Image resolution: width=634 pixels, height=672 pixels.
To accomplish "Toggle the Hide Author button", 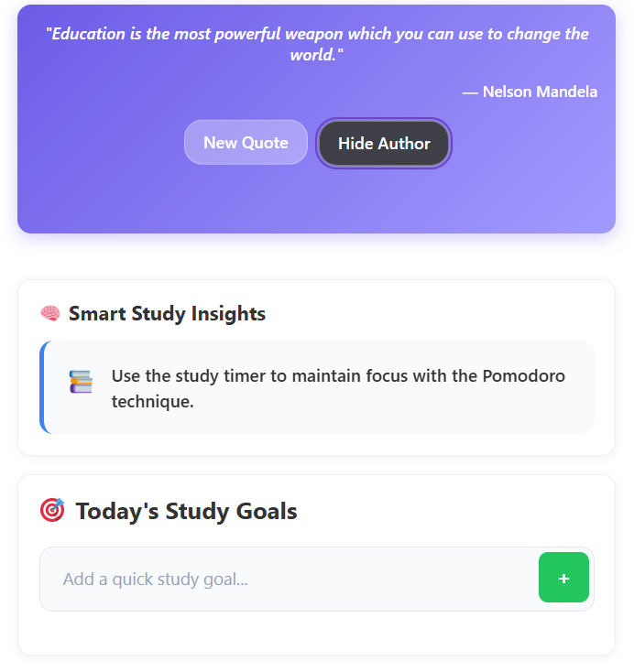I will pos(384,143).
